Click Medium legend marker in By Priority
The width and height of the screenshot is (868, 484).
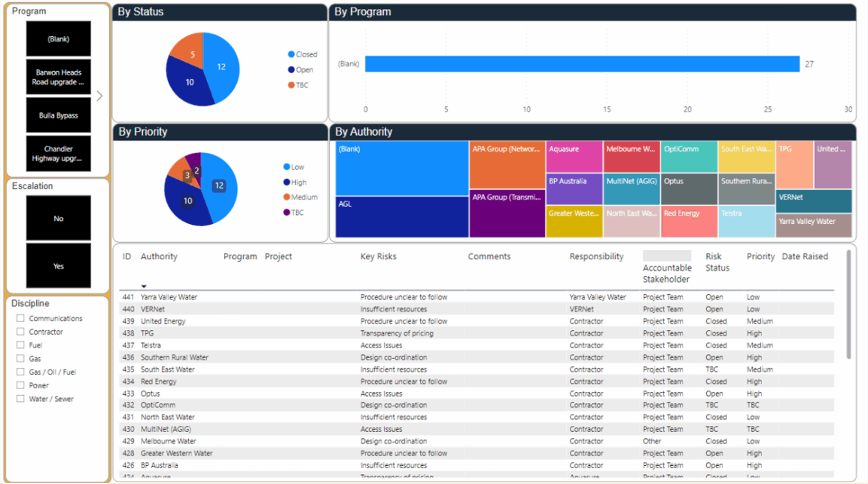click(287, 197)
